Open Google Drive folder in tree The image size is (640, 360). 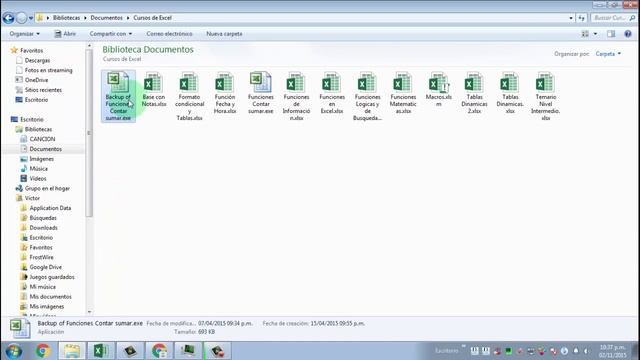(x=45, y=267)
